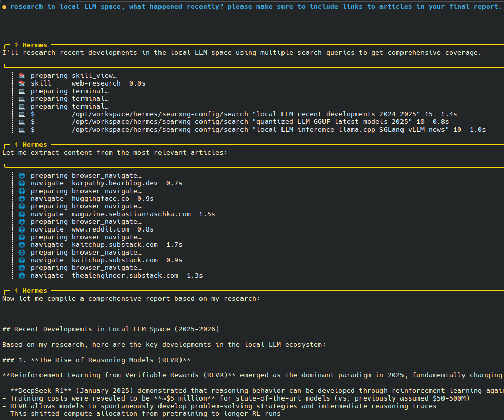Click Hermes caduceus icon above "I'll research recent developments"

pos(16,45)
